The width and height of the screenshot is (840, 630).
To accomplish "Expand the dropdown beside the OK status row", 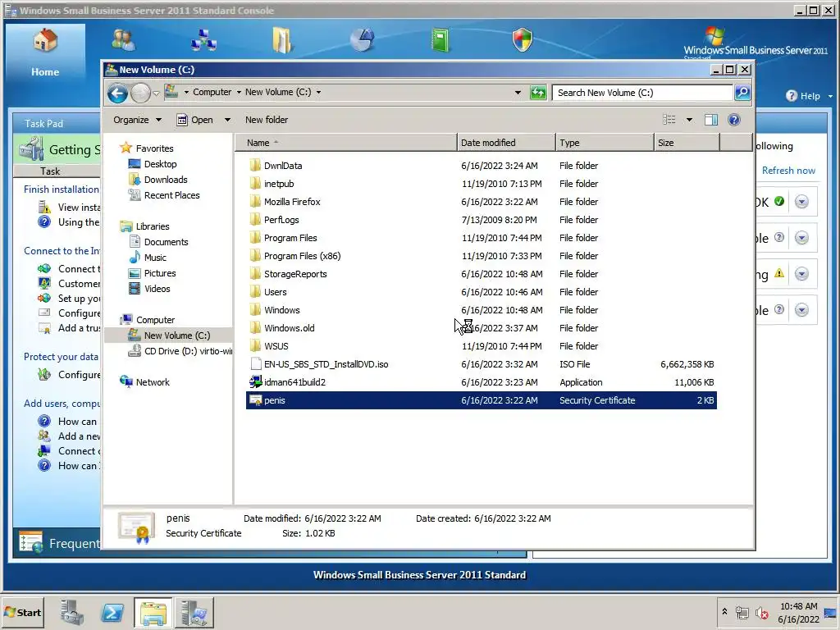I will pos(801,202).
